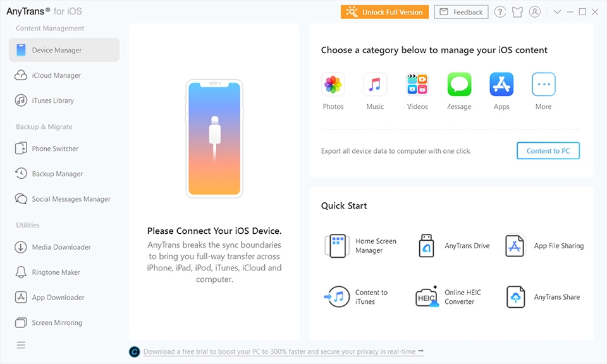Image resolution: width=607 pixels, height=364 pixels.
Task: Open Backup Manager
Action: [64, 174]
